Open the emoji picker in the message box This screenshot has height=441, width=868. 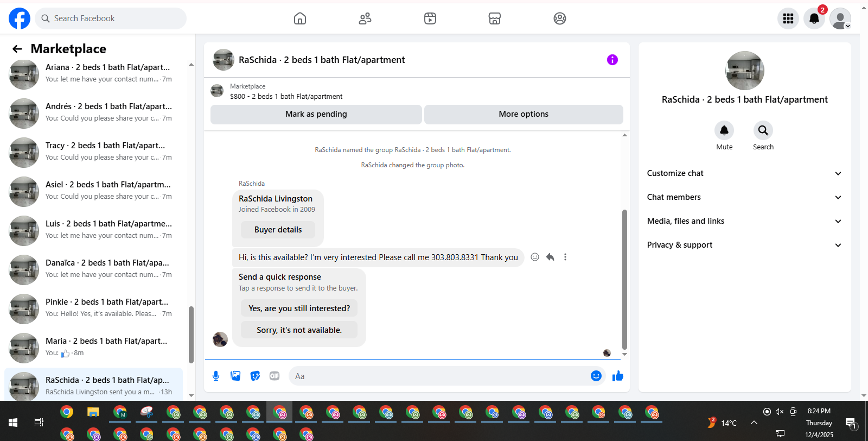click(596, 376)
